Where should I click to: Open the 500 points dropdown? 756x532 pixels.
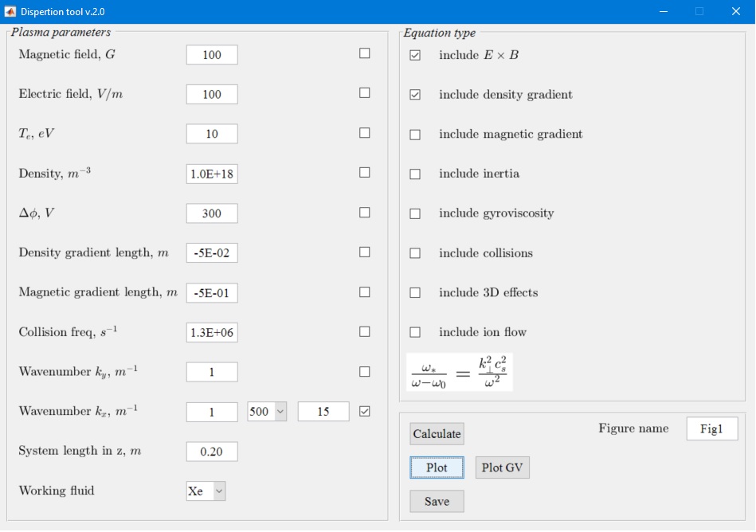(267, 412)
